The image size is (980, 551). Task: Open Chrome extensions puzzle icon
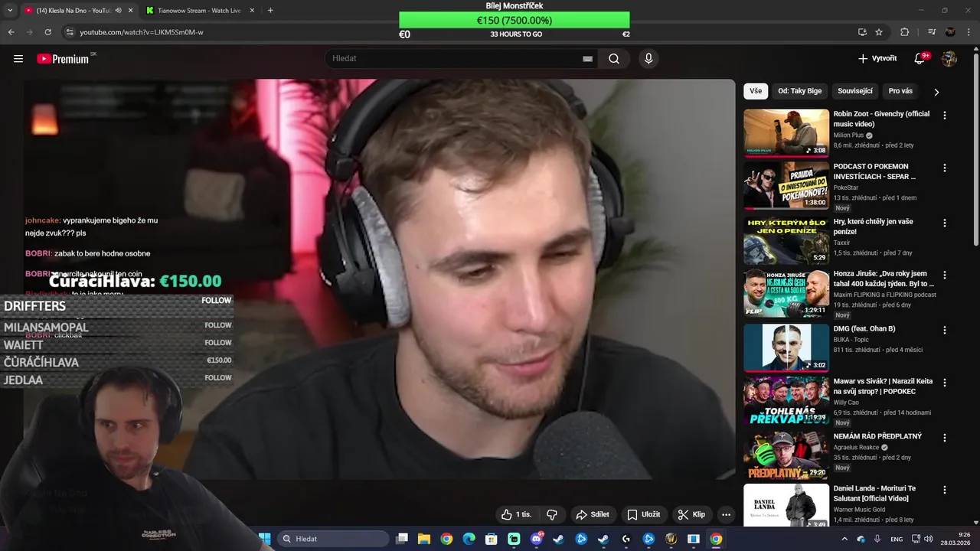coord(905,32)
